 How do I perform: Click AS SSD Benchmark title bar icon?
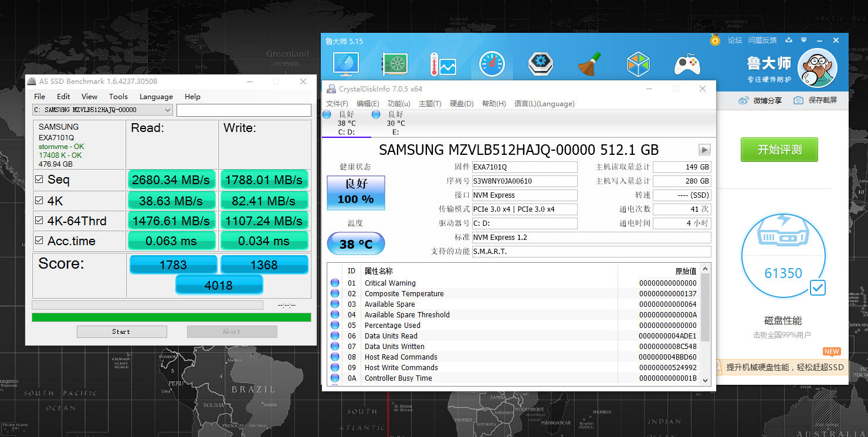32,81
